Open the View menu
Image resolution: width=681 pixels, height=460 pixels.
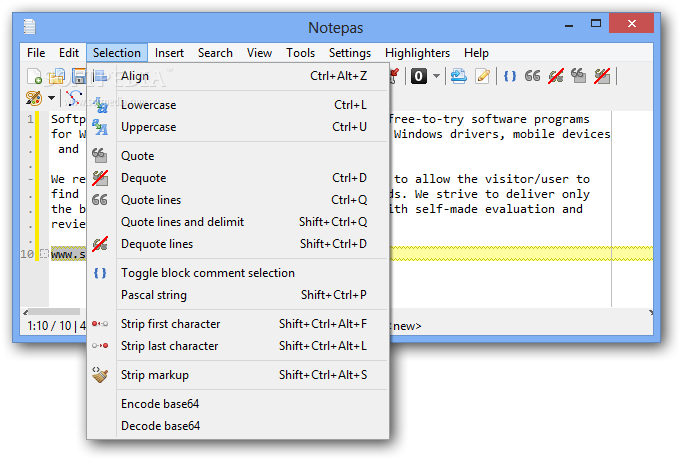point(259,53)
